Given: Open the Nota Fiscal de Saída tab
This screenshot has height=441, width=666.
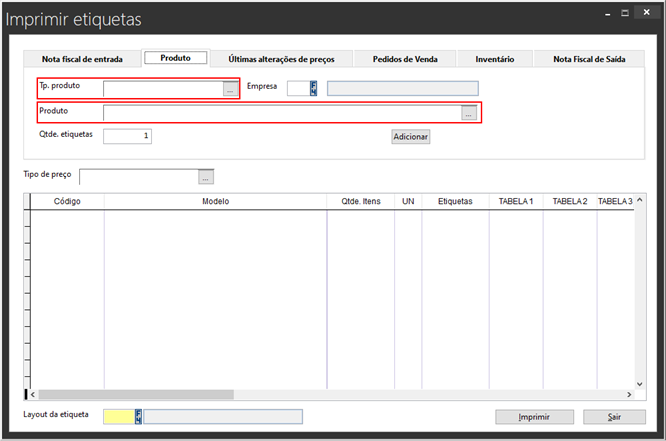Looking at the screenshot, I should click(588, 59).
